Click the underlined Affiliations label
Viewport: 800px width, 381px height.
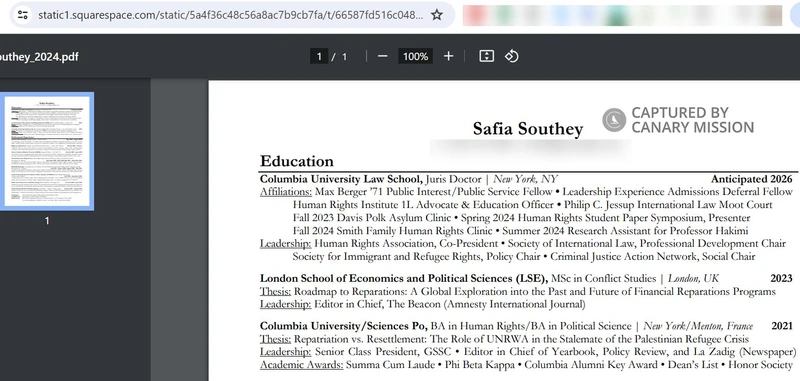(x=286, y=192)
